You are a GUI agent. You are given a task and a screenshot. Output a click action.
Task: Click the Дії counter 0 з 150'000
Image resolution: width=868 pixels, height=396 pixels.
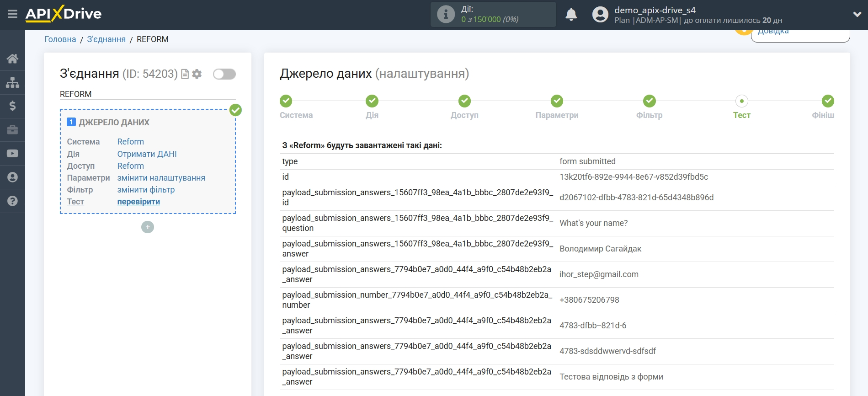coord(490,20)
